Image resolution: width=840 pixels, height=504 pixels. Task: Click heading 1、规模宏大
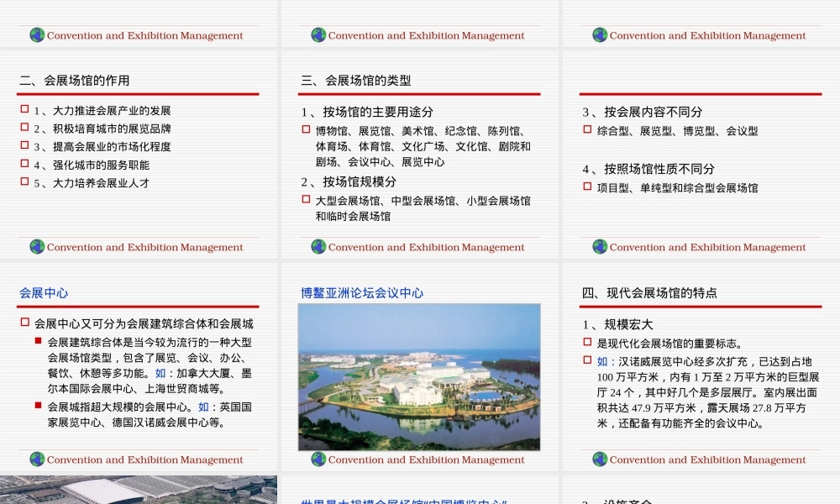click(617, 324)
